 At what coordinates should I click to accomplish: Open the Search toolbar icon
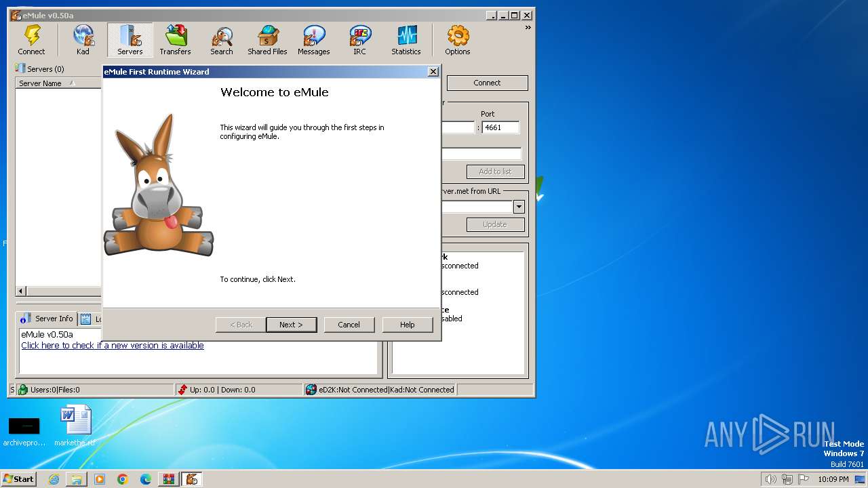coord(221,40)
